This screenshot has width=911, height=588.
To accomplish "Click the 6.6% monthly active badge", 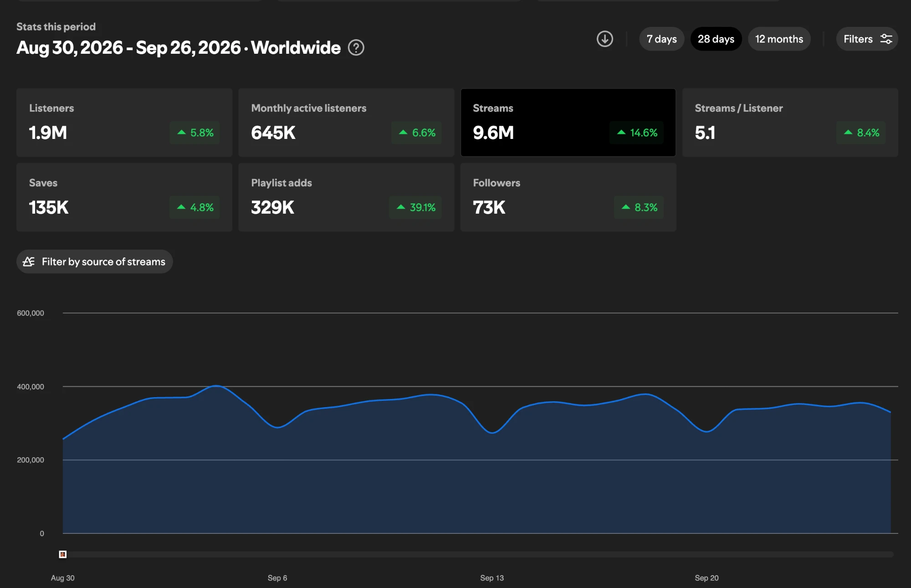I will pyautogui.click(x=416, y=133).
